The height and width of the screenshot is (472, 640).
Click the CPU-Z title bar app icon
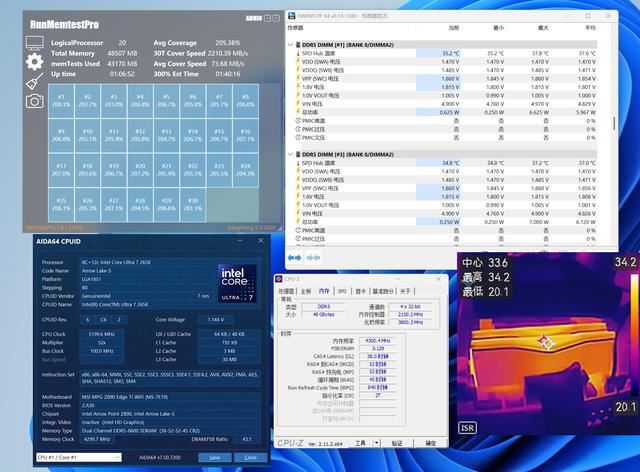point(279,279)
